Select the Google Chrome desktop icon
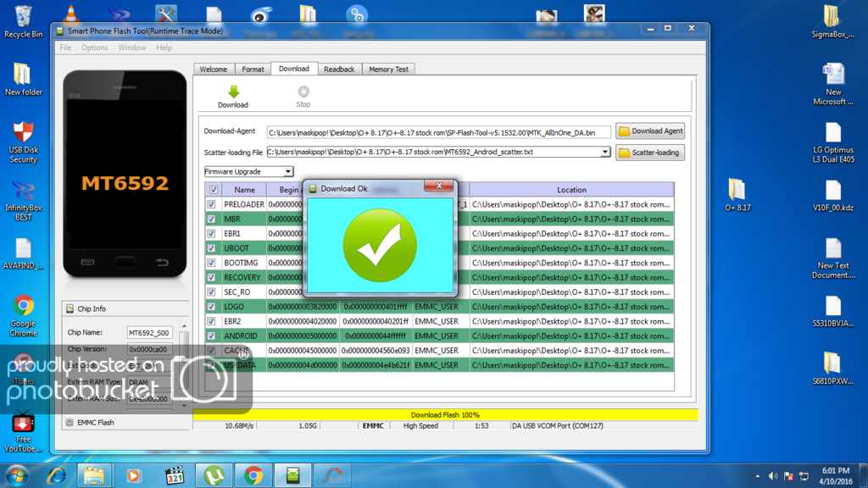 point(23,315)
